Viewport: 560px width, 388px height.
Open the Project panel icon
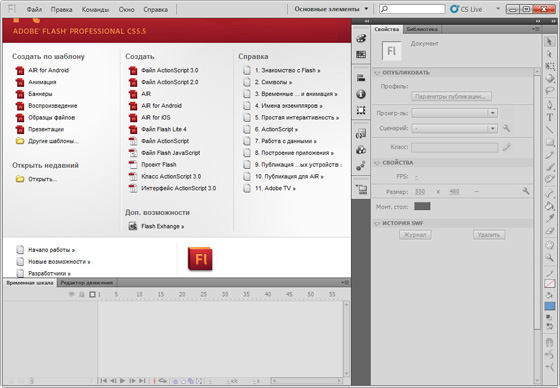point(361,189)
